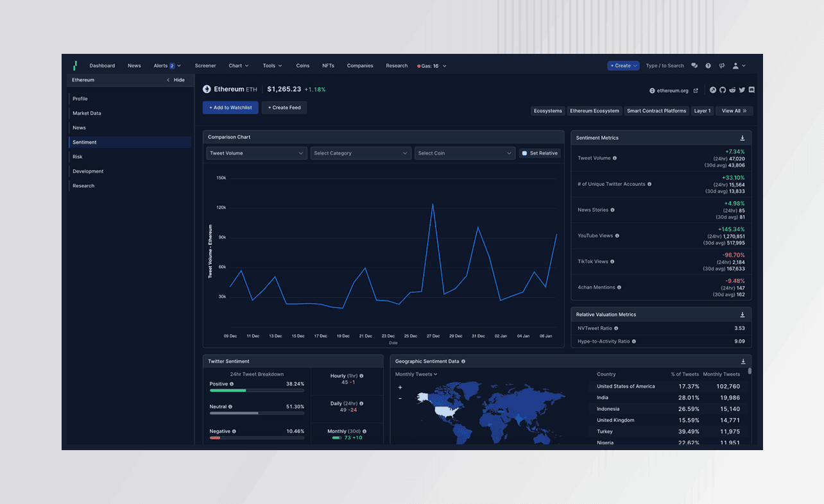Open the Research top menu item
The width and height of the screenshot is (824, 504).
pos(397,65)
